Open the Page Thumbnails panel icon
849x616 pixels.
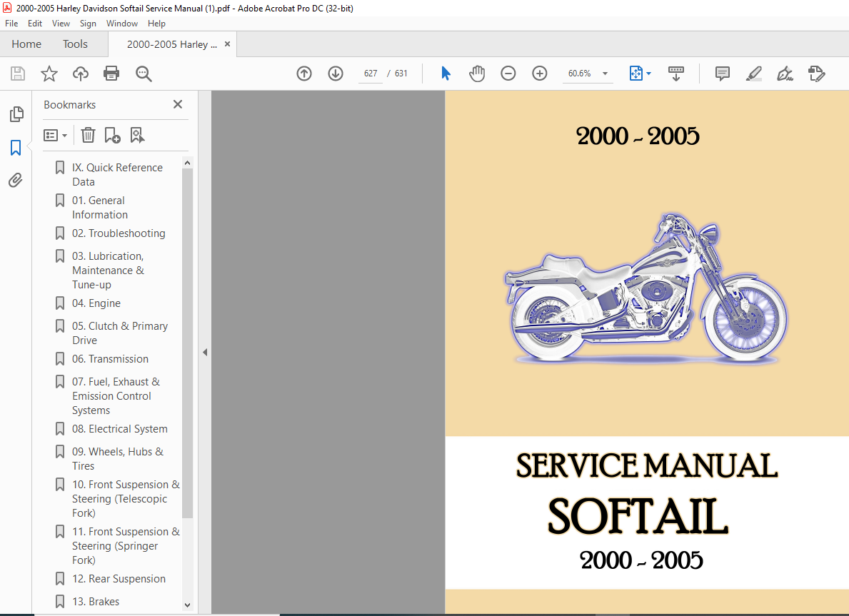pyautogui.click(x=16, y=114)
